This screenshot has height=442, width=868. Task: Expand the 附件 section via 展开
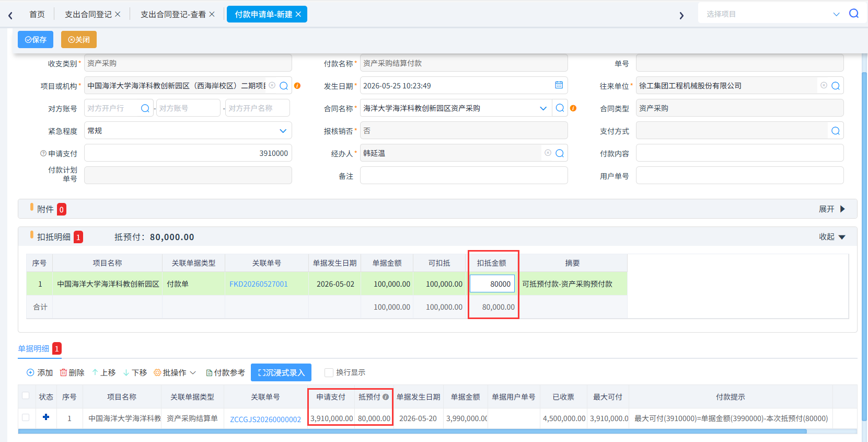[832, 209]
